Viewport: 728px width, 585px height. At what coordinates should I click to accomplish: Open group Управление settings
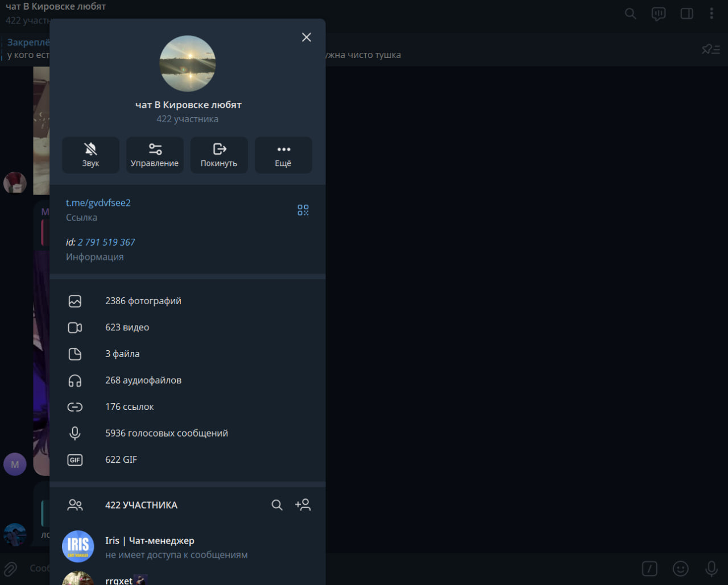[x=155, y=155]
